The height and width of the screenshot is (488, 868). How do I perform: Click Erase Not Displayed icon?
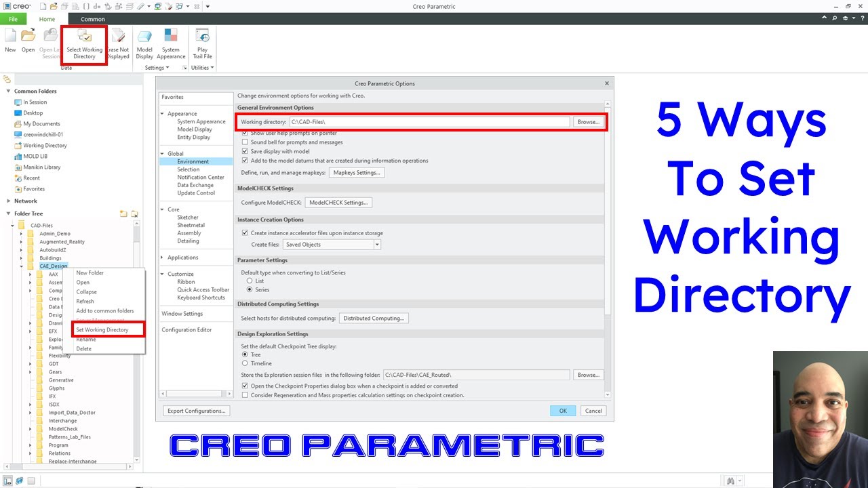[118, 44]
